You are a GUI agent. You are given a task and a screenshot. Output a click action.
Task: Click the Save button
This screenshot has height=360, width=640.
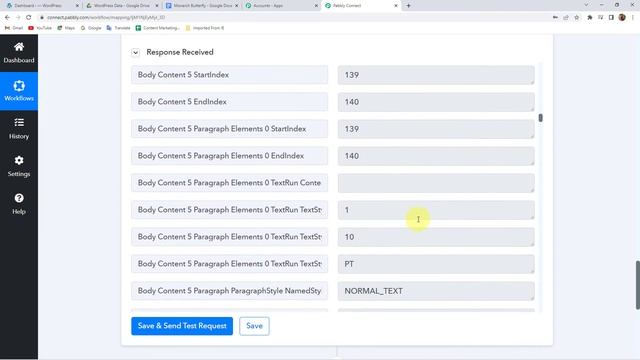click(254, 326)
